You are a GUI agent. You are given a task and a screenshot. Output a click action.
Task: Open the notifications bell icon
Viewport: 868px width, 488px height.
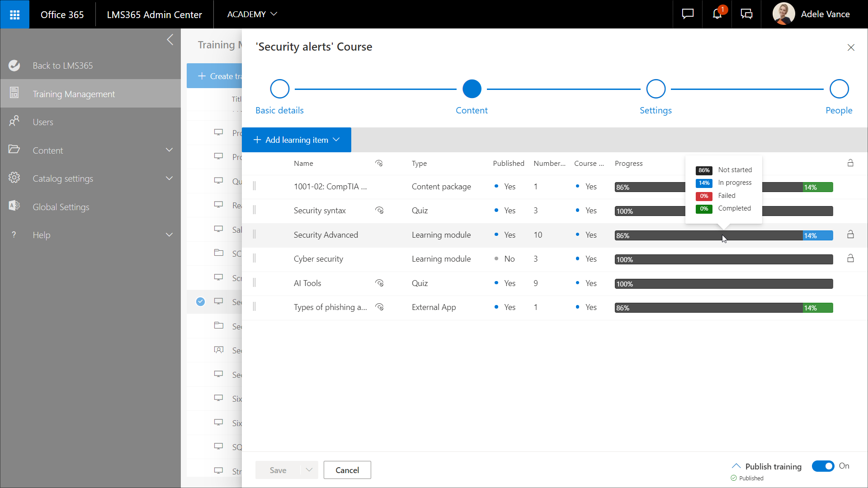pyautogui.click(x=717, y=14)
